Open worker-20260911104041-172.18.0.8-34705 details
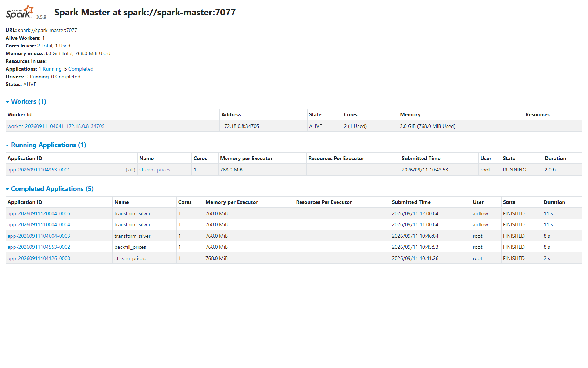This screenshot has height=368, width=588. 56,126
